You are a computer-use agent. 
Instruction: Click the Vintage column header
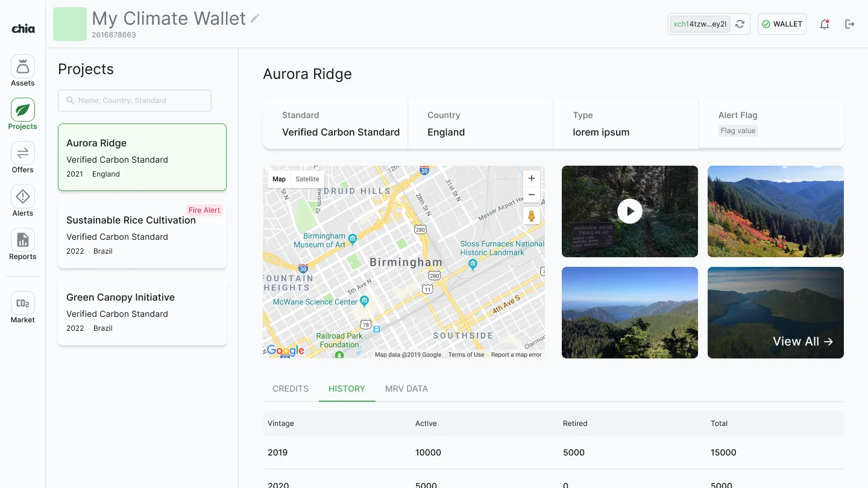[281, 424]
